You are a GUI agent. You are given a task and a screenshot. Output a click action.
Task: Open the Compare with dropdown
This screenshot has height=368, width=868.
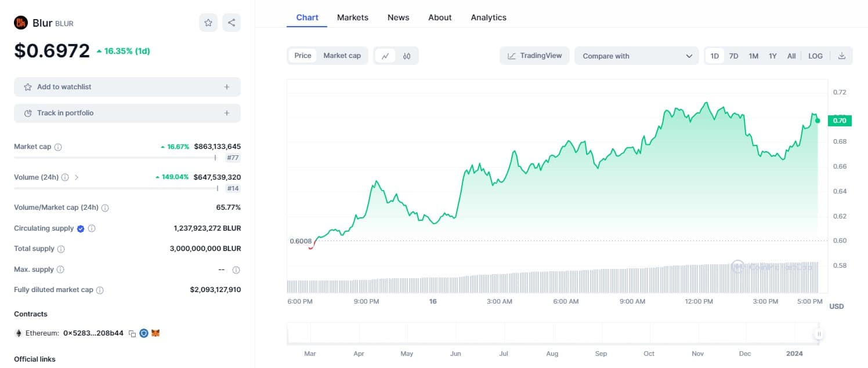636,56
